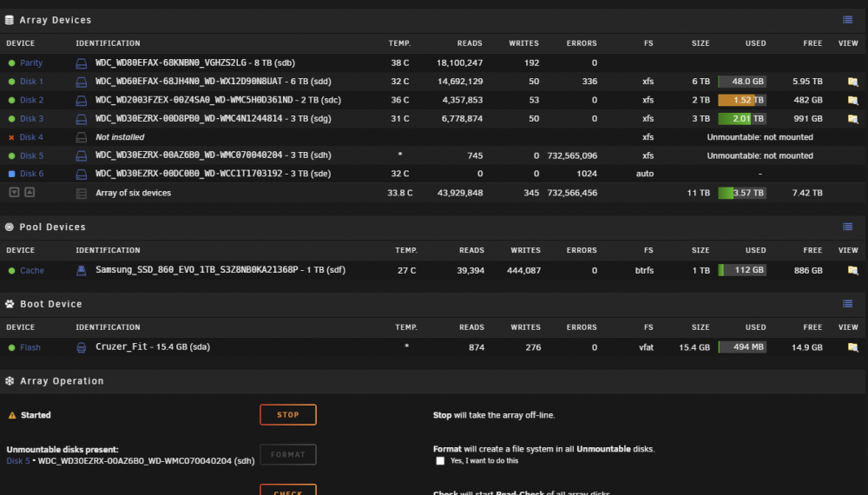
Task: Toggle Pool Devices list view icon
Action: pos(847,227)
